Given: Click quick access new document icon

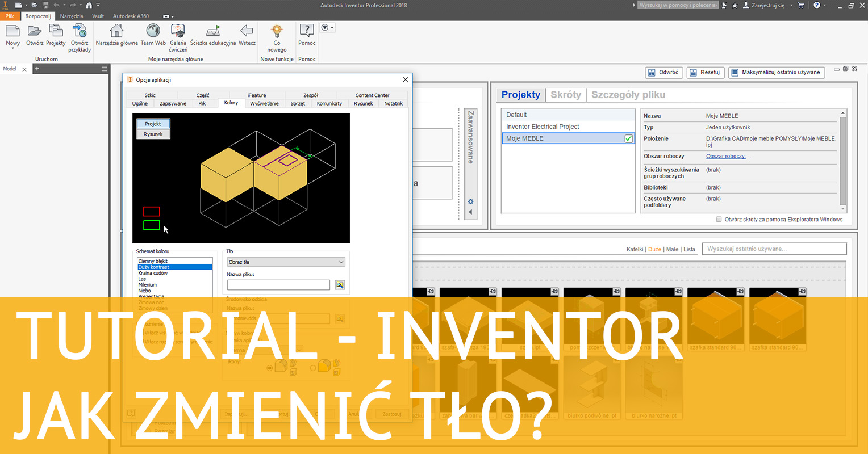Looking at the screenshot, I should tap(18, 5).
